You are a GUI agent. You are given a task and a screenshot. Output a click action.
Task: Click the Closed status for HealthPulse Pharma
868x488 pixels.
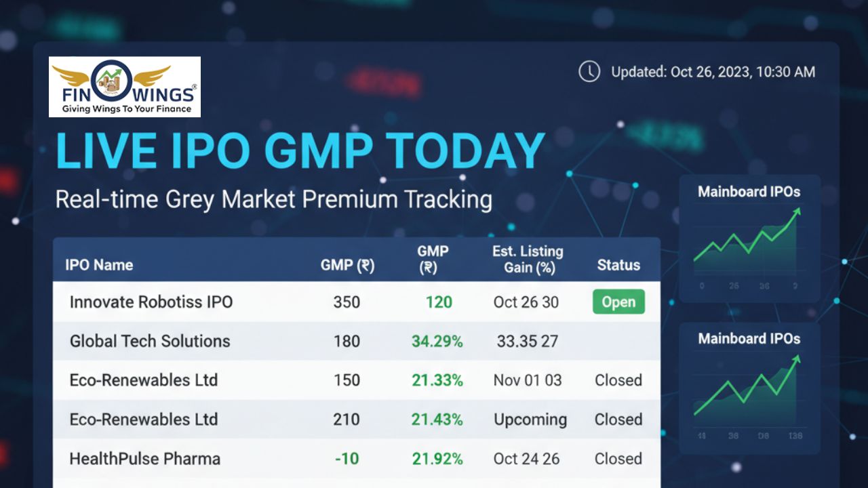618,459
